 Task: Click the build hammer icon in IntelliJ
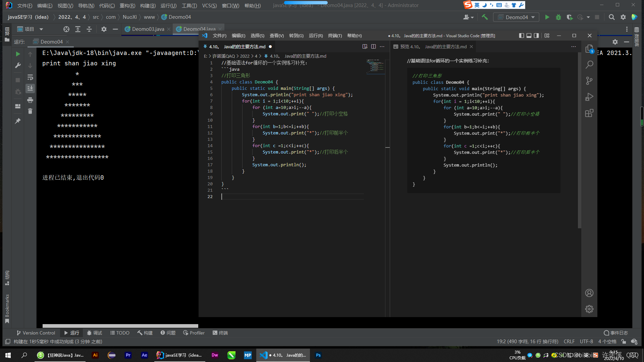tap(485, 17)
